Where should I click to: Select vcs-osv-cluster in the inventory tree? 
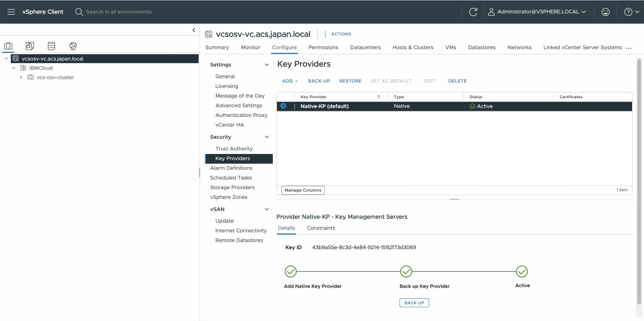pyautogui.click(x=55, y=77)
